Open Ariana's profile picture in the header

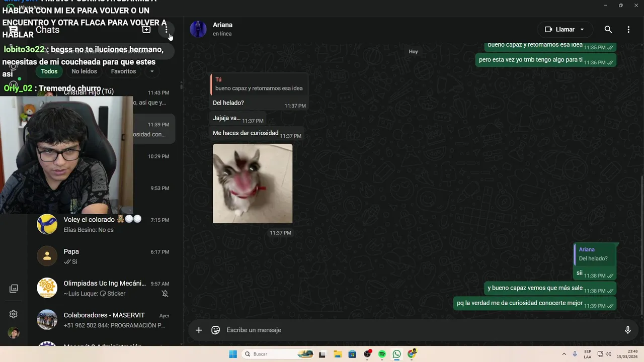[198, 29]
